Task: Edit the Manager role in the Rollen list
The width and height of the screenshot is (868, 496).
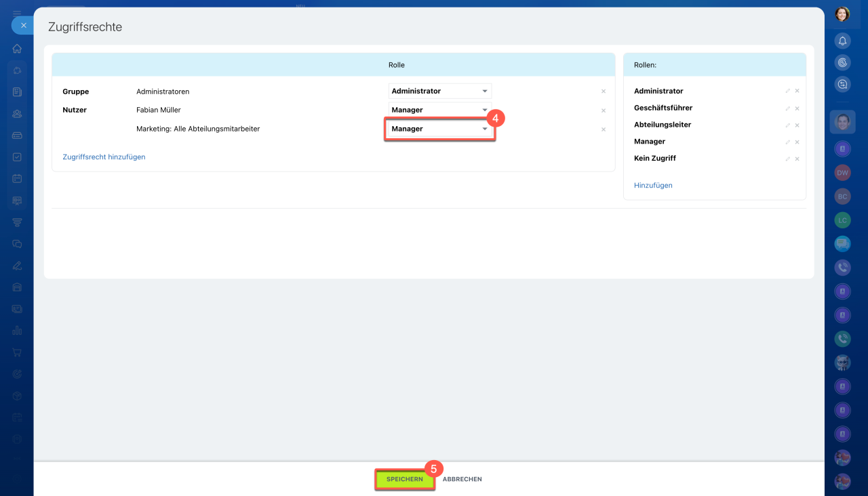Action: point(788,142)
